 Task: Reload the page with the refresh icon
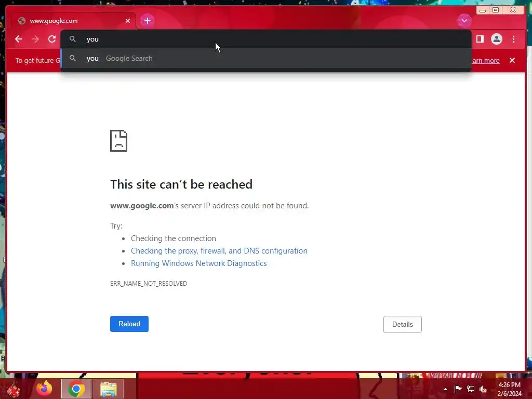[51, 39]
